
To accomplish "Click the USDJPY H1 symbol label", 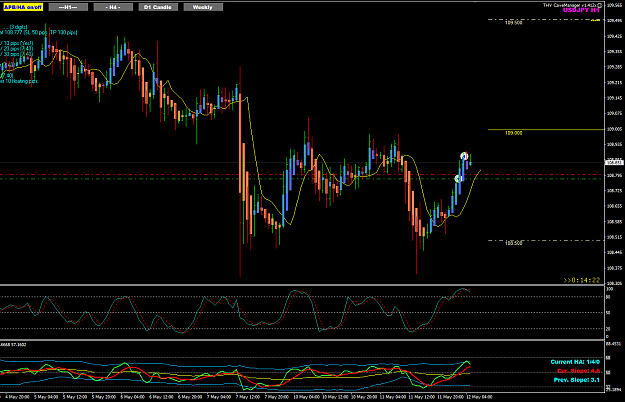I will tap(581, 10).
